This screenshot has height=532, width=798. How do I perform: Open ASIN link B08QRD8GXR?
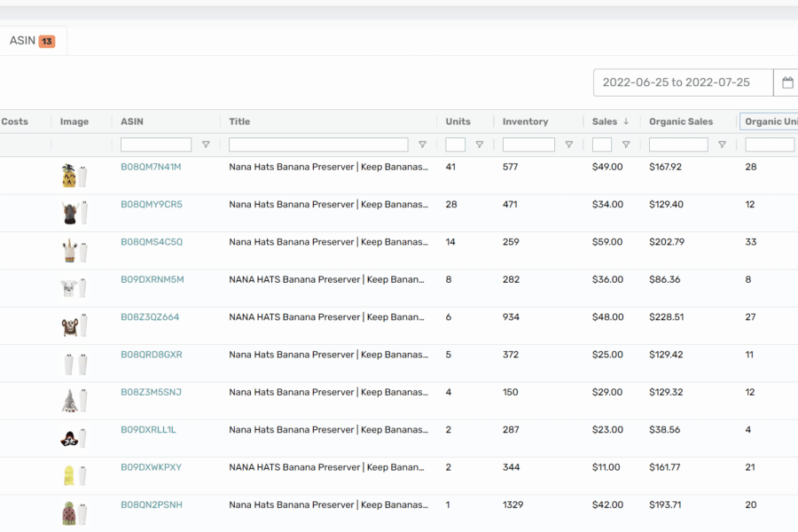151,355
